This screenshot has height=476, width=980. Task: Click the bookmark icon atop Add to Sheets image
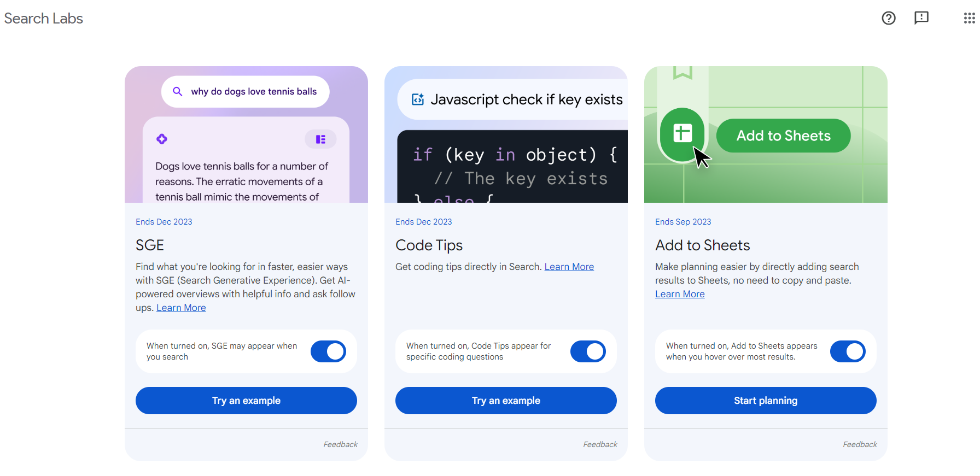coord(682,72)
